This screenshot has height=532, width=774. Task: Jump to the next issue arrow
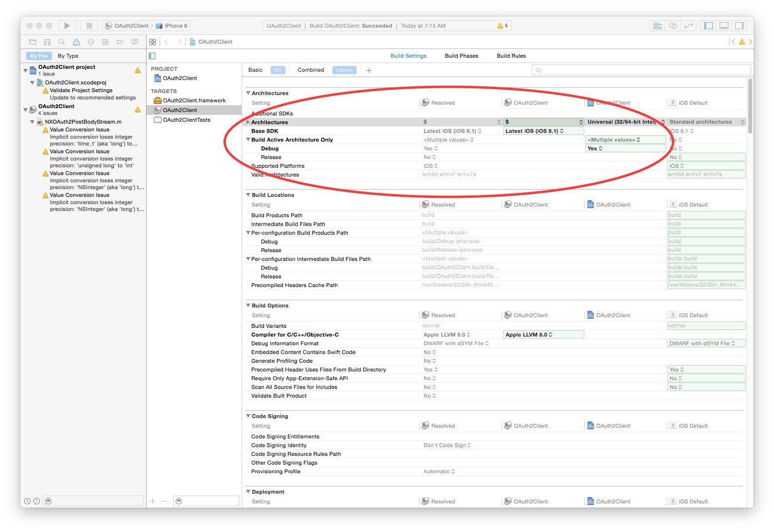coord(750,42)
